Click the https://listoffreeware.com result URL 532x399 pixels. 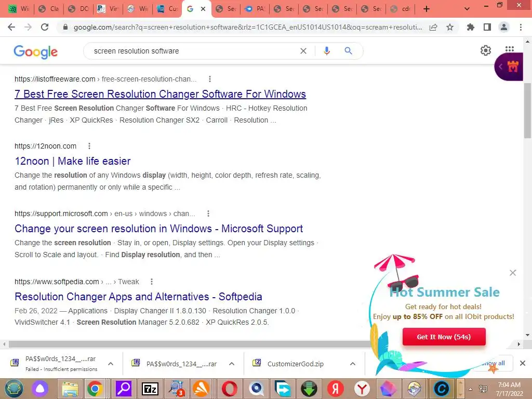pos(55,79)
